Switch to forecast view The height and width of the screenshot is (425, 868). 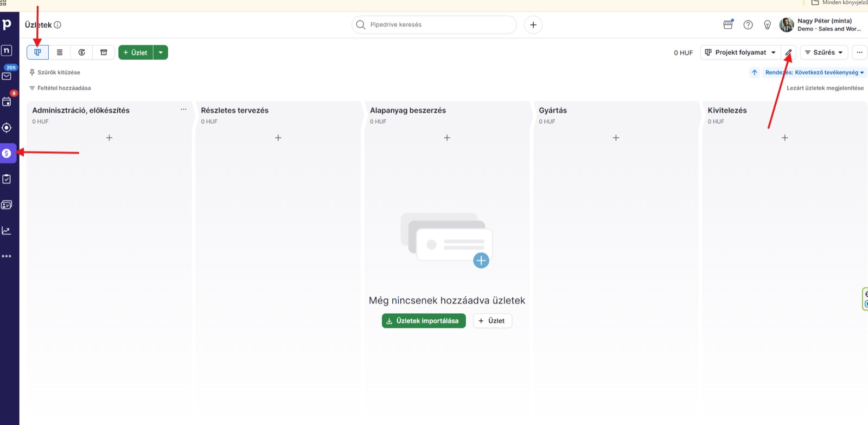click(82, 52)
